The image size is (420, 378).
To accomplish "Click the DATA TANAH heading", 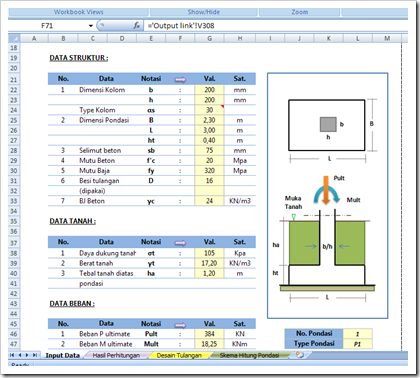I will click(x=73, y=221).
